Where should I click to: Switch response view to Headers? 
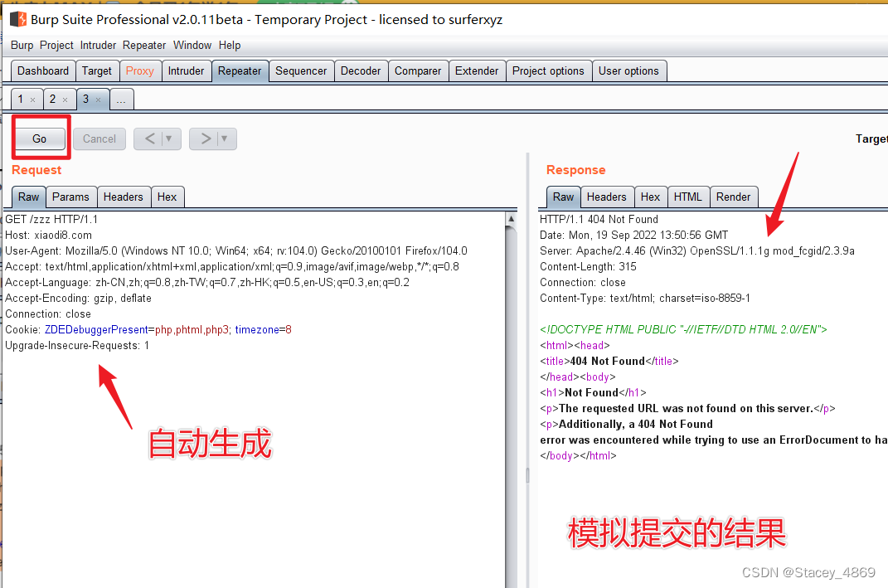(607, 197)
